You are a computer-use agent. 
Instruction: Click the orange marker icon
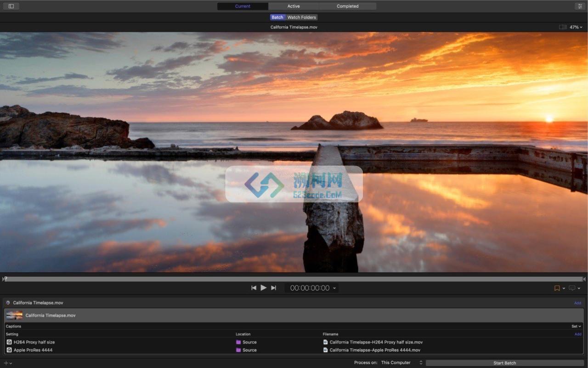click(x=557, y=288)
